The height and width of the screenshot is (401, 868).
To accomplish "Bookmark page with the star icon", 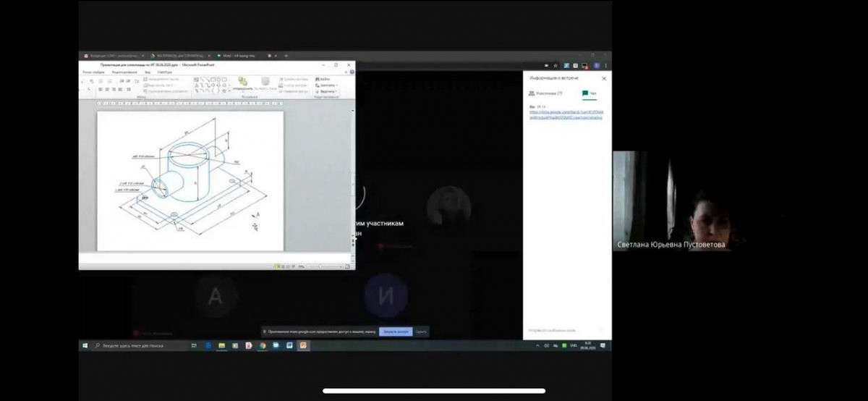I will click(556, 65).
